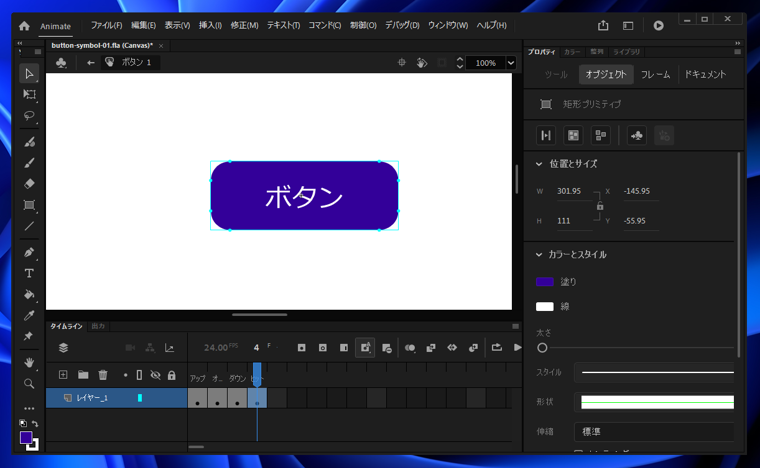Select the Fluid Brush tool
The width and height of the screenshot is (760, 468).
[x=29, y=142]
